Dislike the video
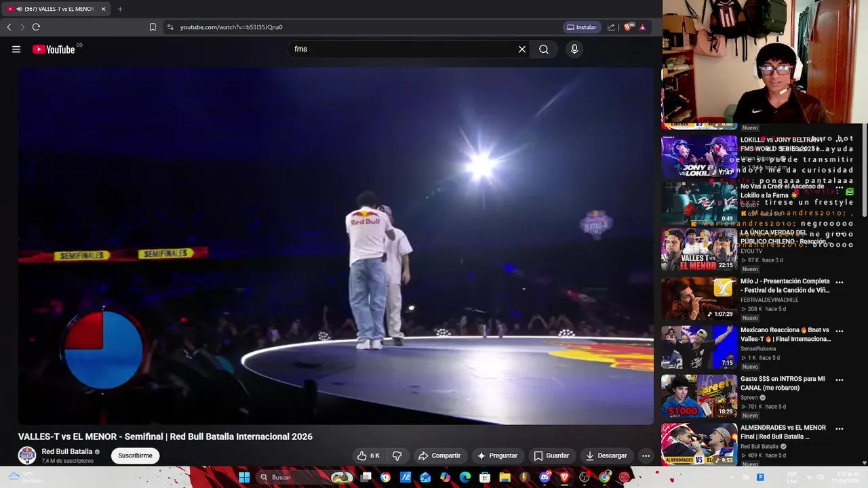Viewport: 868px width, 488px height. 397,455
